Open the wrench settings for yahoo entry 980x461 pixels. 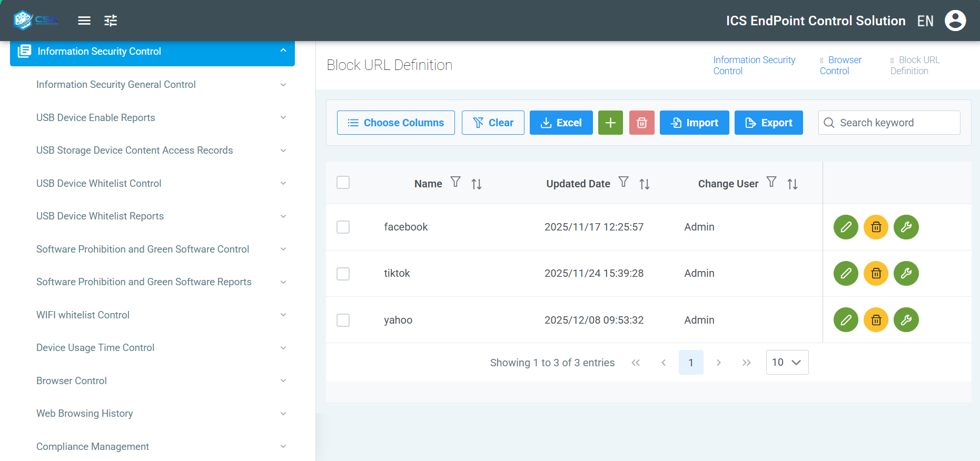pos(906,319)
